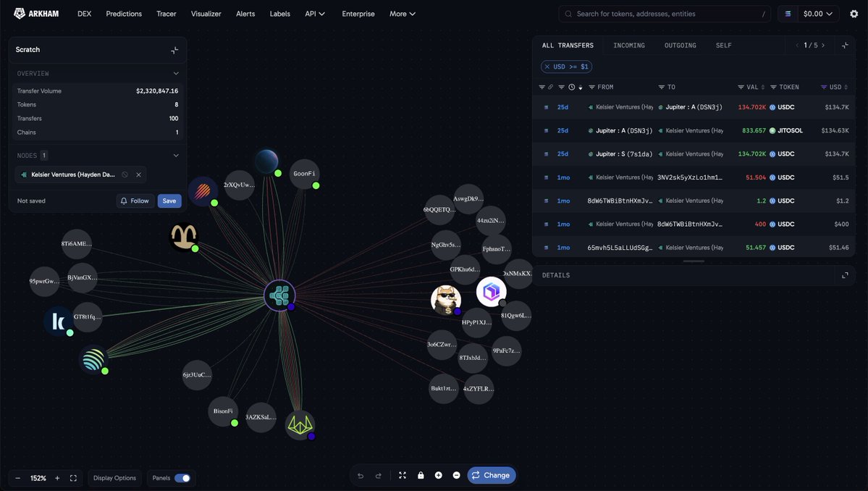This screenshot has width=868, height=491.
Task: Open the settings gear icon
Action: point(854,14)
